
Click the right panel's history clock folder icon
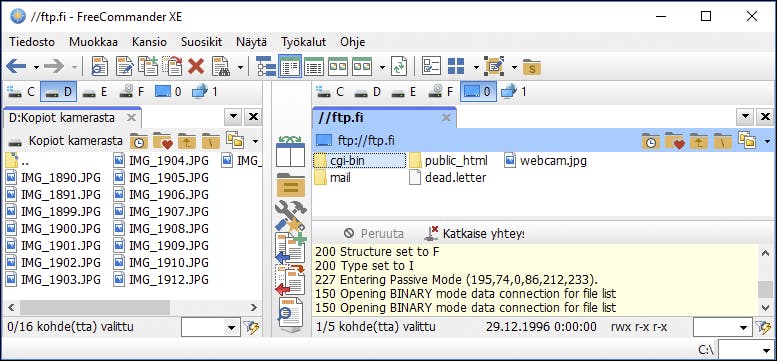click(x=651, y=141)
